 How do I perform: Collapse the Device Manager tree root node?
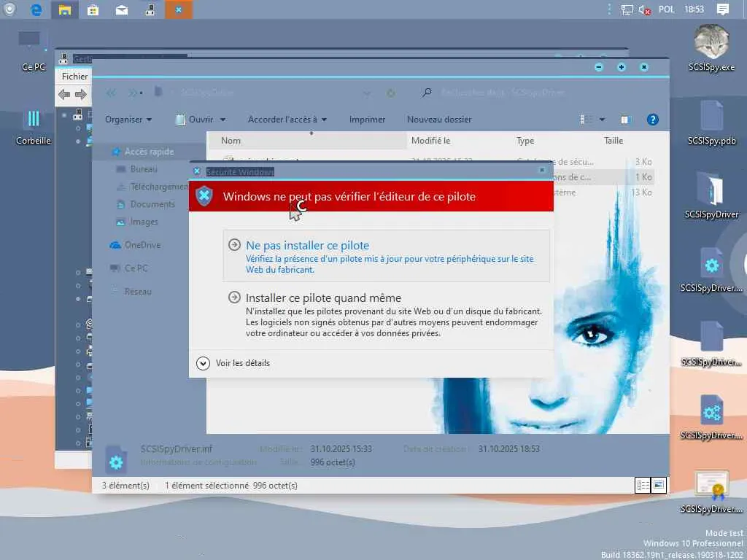(x=64, y=114)
